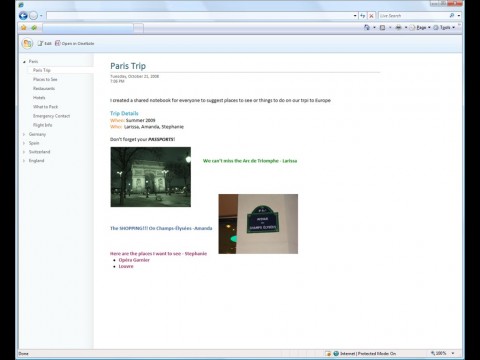This screenshot has width=480, height=360.
Task: Click the Feeds icon in the command bar
Action: 382,28
